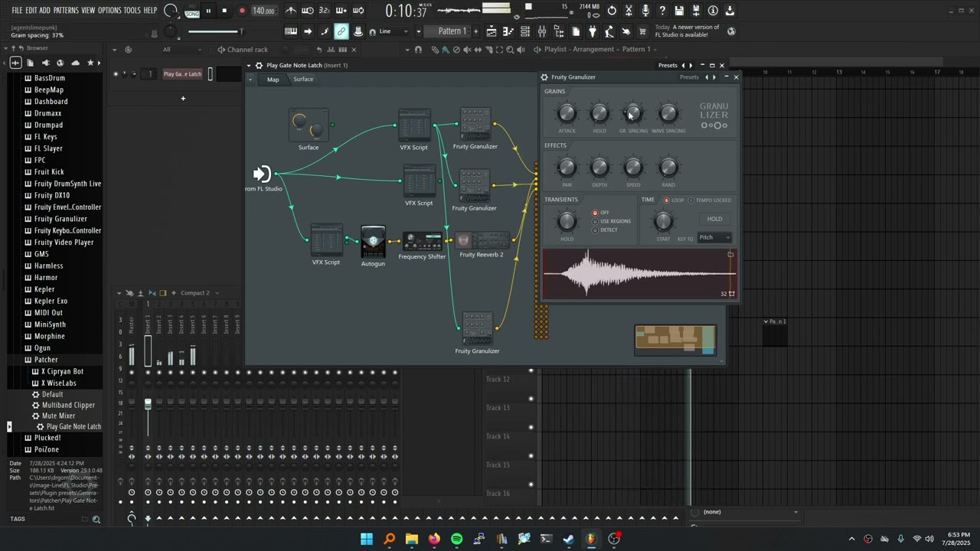Click the Play Ga..e Latch channel button

point(182,74)
